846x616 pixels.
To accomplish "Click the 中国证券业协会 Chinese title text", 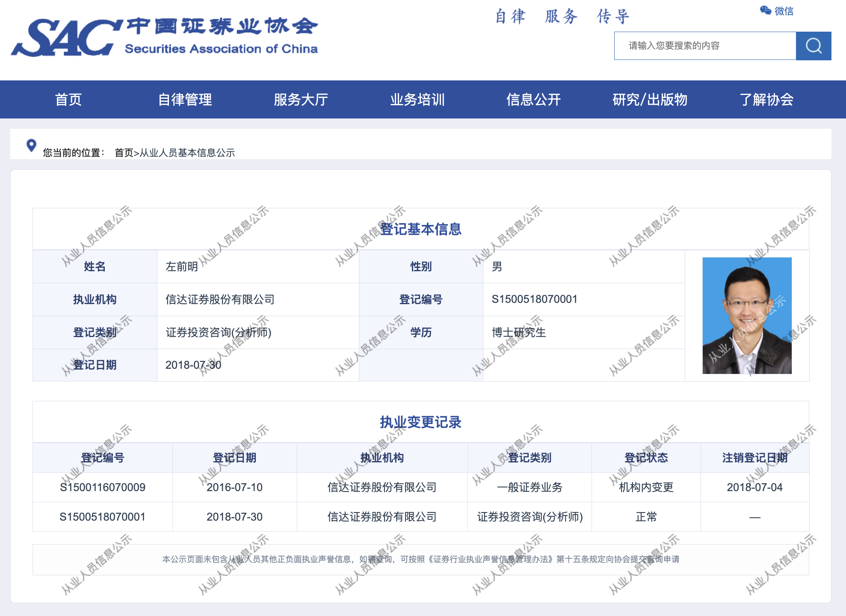I will click(222, 27).
